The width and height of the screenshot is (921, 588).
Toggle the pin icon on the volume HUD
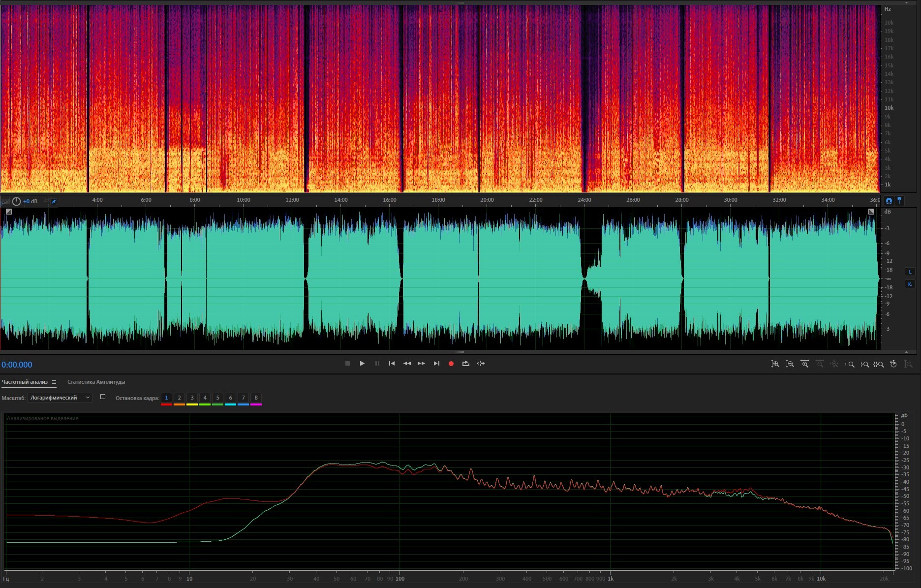54,201
